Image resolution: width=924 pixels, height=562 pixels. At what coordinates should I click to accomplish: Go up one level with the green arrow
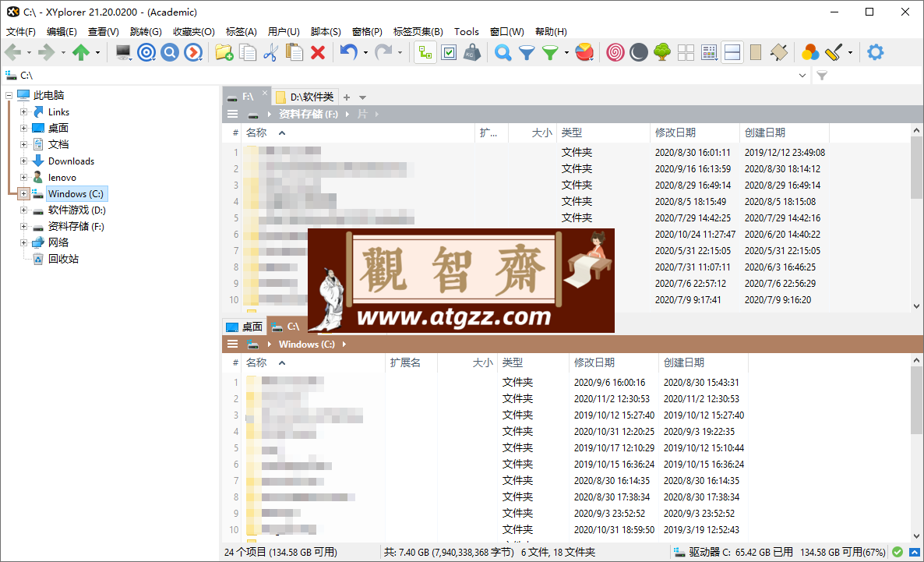(81, 52)
